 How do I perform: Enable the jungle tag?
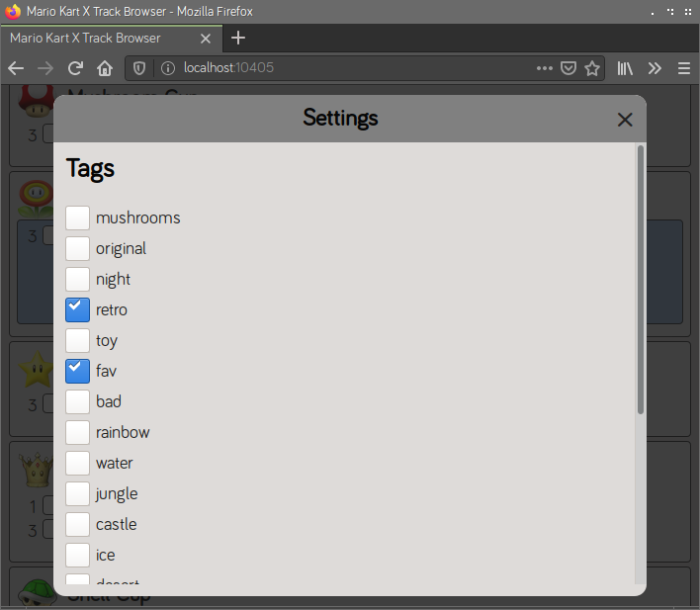(78, 494)
